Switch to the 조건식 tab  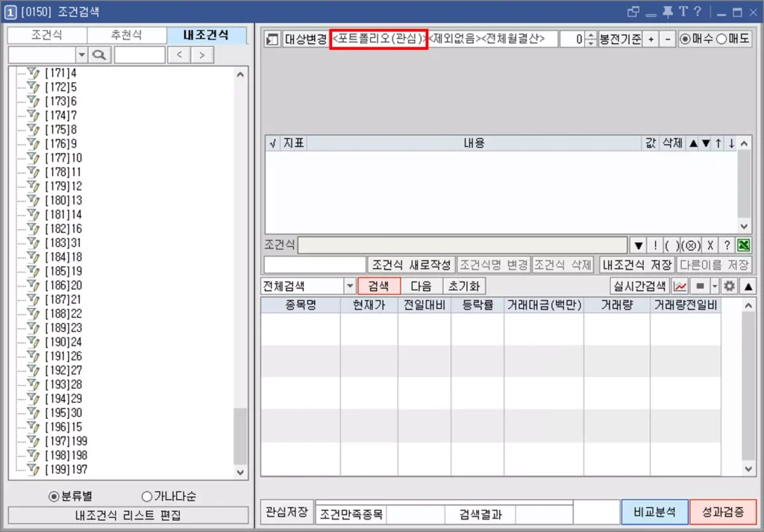pos(47,35)
